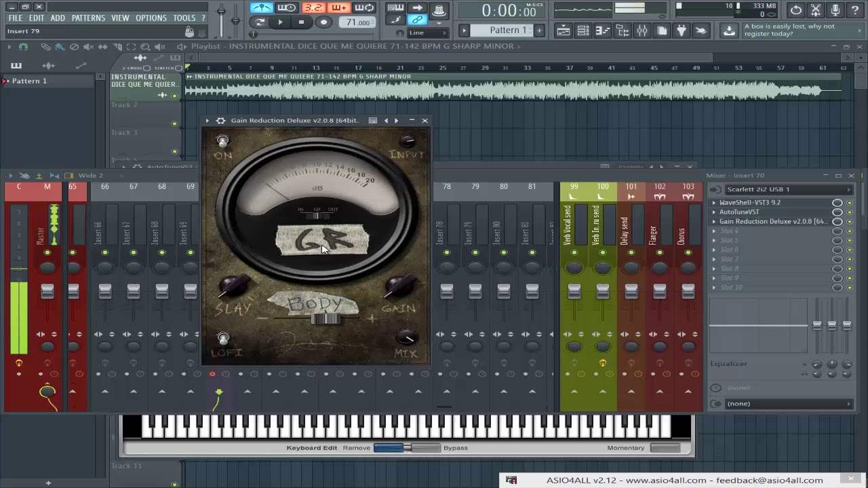This screenshot has width=868, height=488.
Task: Open Gain Reduction plugin options arrow menu
Action: point(208,121)
